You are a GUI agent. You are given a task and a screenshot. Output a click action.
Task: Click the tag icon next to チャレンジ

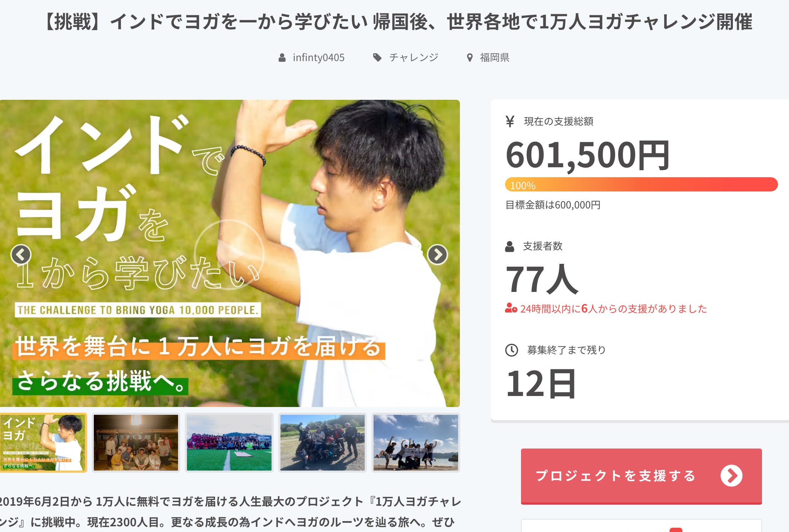(x=377, y=58)
